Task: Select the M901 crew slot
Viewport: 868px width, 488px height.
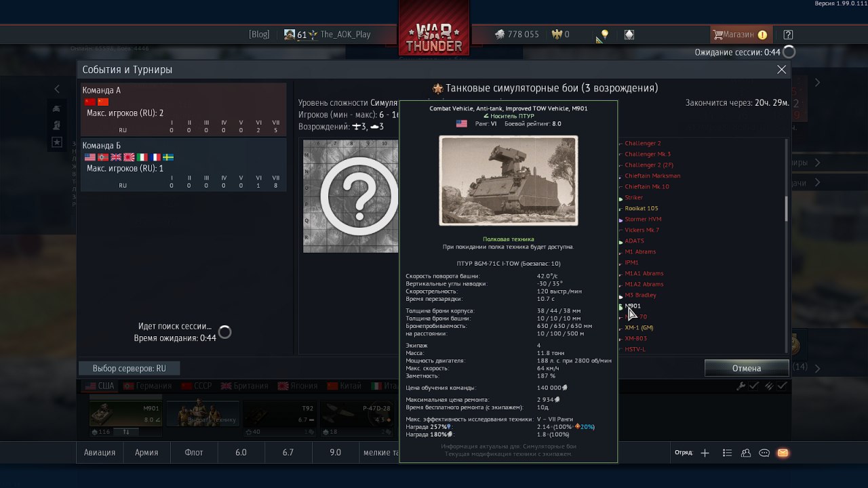Action: point(126,413)
